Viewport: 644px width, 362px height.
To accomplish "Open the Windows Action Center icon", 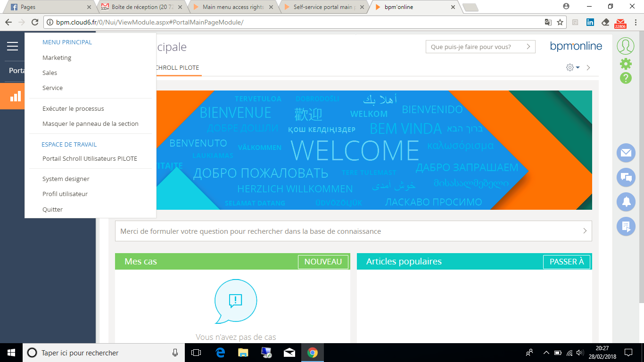I will pos(628,353).
